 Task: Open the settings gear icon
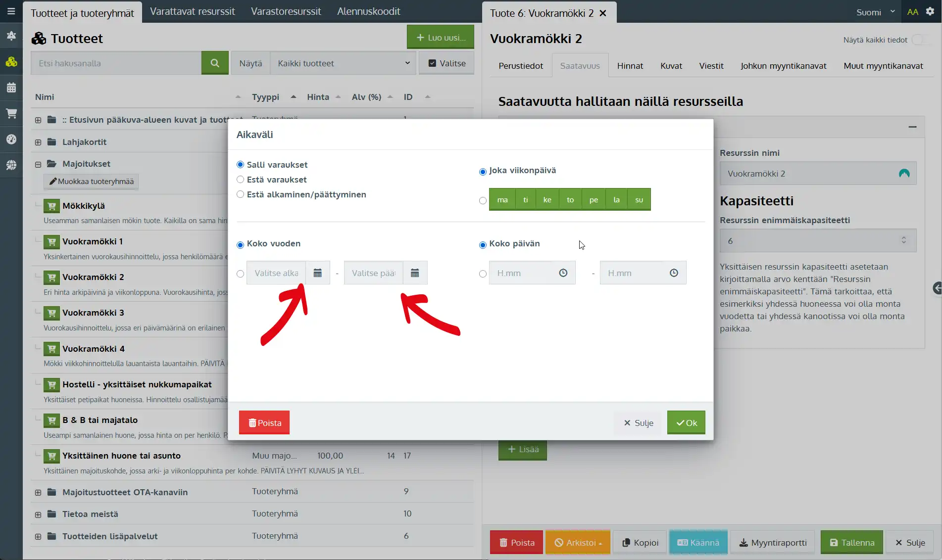(930, 12)
